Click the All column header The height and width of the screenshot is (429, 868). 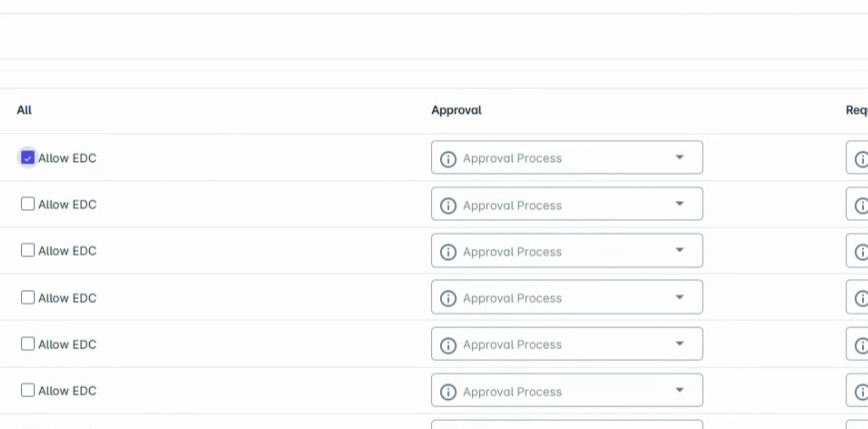point(24,110)
